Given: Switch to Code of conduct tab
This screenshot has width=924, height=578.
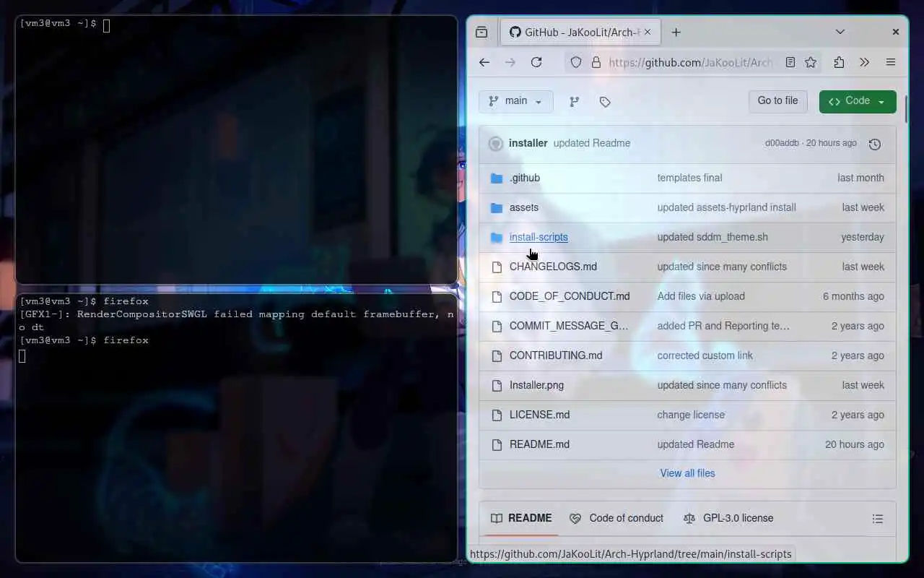Looking at the screenshot, I should (616, 518).
